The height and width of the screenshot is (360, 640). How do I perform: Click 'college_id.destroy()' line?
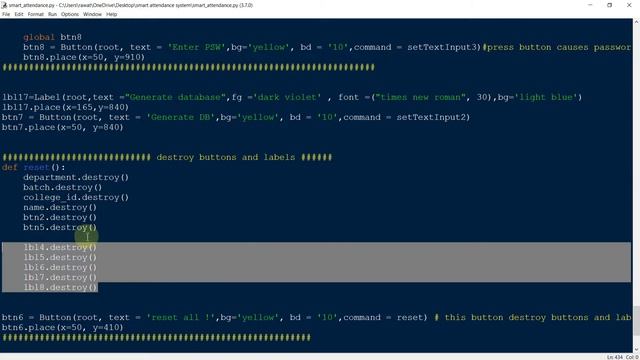[76, 198]
